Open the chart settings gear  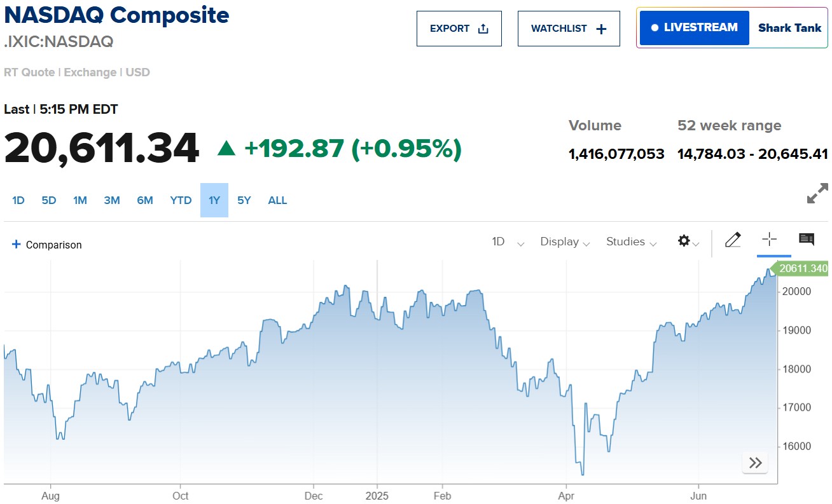683,242
